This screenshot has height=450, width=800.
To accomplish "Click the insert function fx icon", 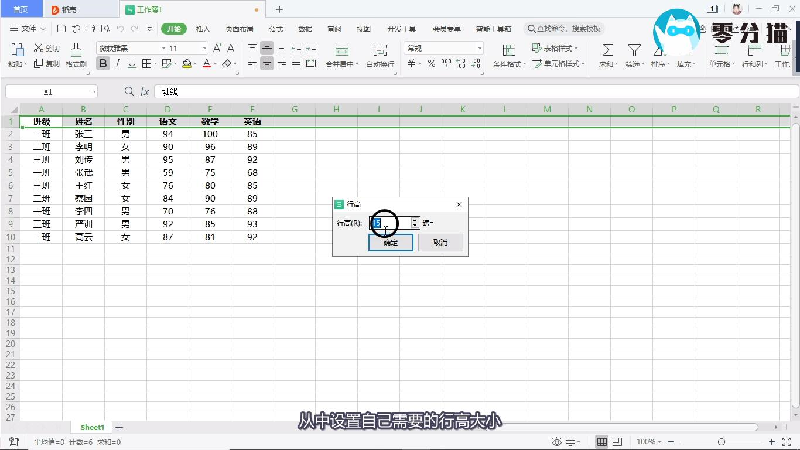I will coord(146,91).
